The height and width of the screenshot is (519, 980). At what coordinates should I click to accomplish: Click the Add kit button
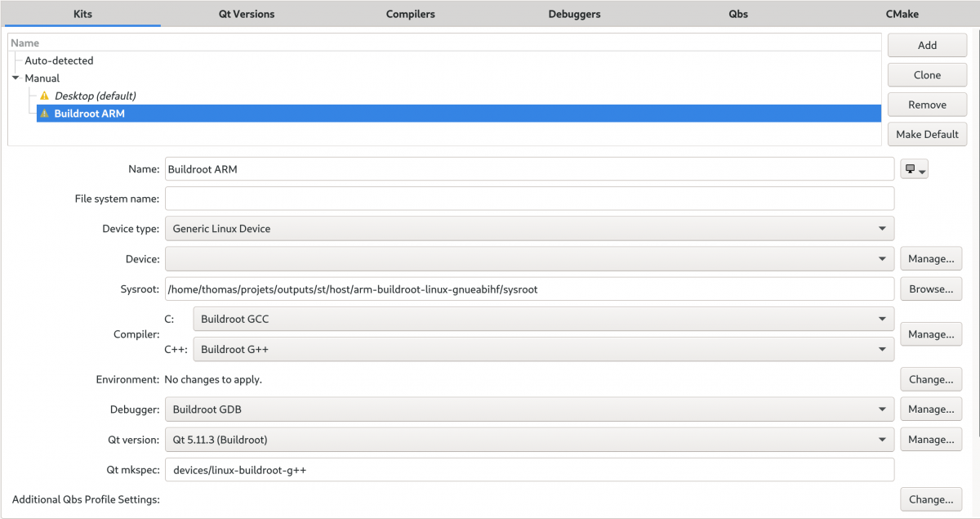[927, 45]
